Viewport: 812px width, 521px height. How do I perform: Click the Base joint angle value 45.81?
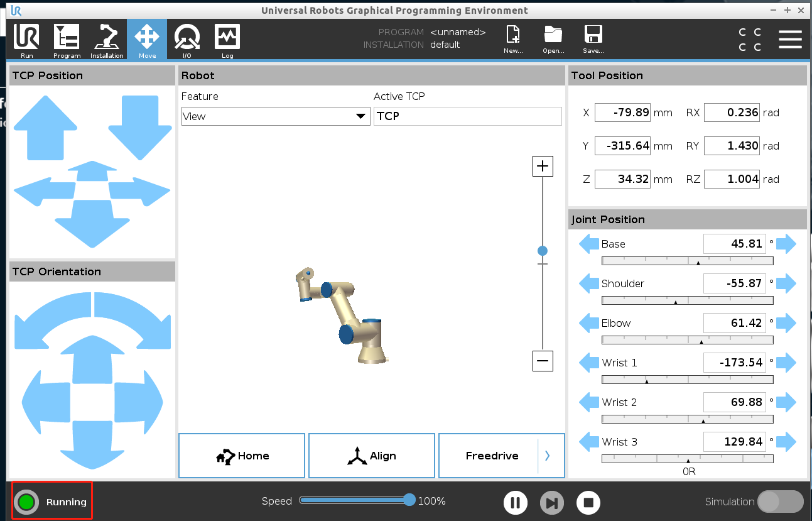pyautogui.click(x=735, y=244)
